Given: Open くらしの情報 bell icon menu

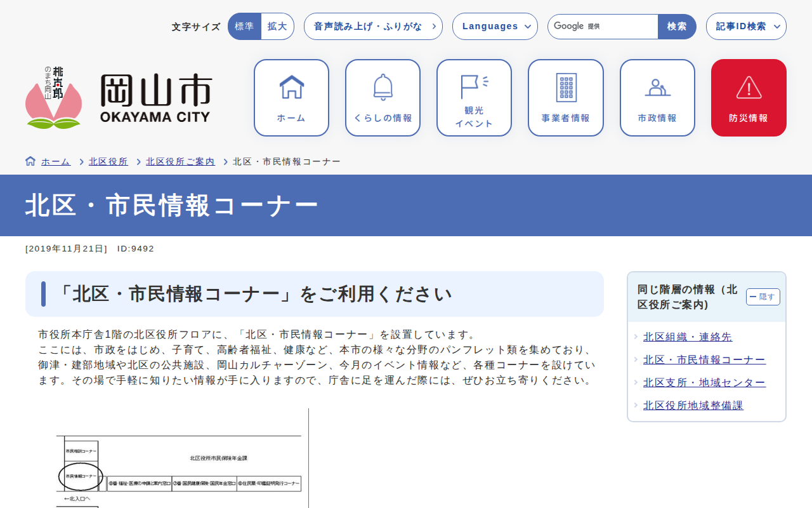Looking at the screenshot, I should coord(383,98).
